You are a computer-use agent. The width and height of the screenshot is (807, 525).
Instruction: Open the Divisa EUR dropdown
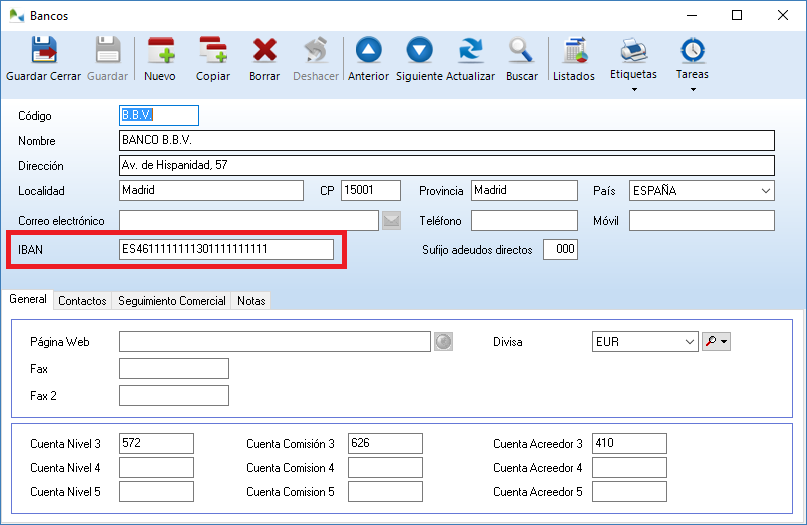689,342
